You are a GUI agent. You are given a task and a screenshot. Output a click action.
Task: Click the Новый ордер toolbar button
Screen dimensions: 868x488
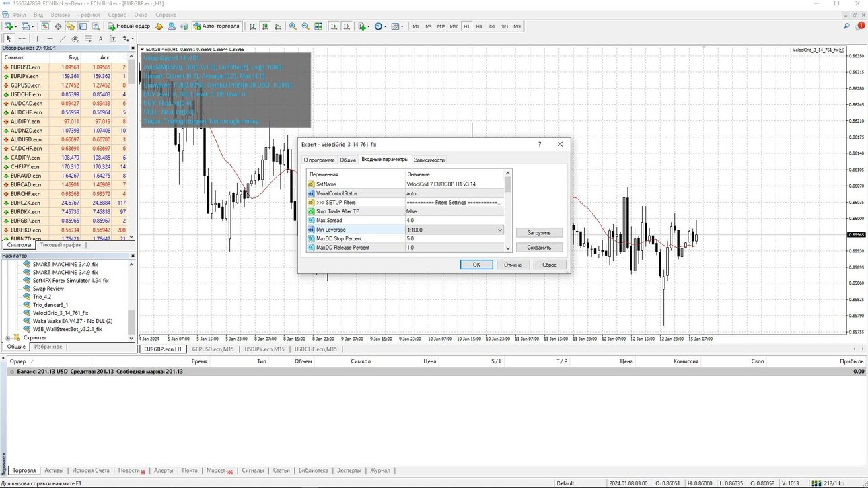[129, 26]
